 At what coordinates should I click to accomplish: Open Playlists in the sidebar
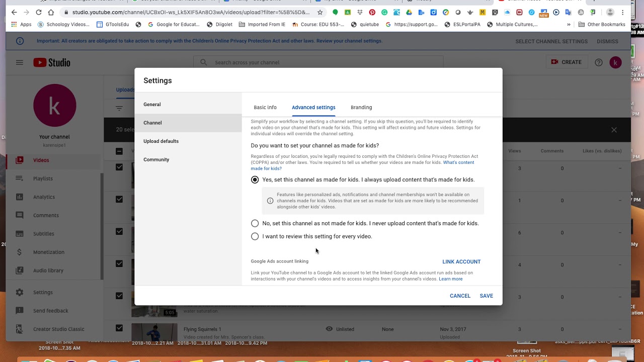43,178
